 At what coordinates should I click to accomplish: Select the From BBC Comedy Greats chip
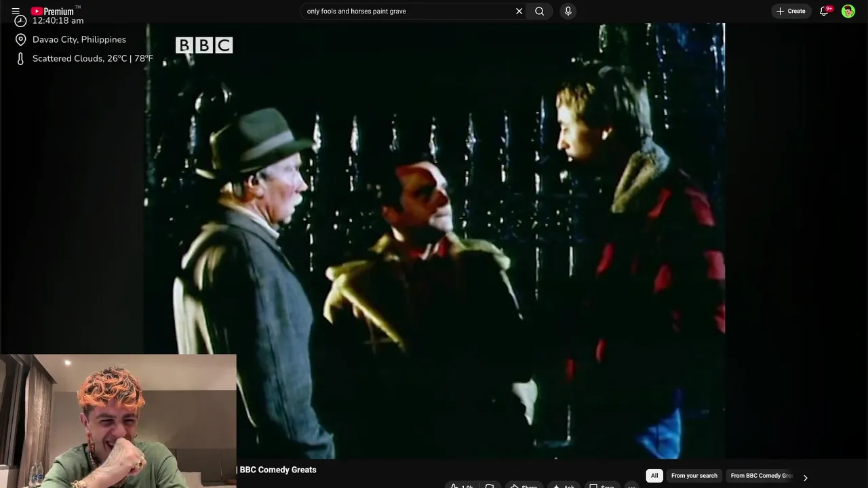pyautogui.click(x=761, y=476)
